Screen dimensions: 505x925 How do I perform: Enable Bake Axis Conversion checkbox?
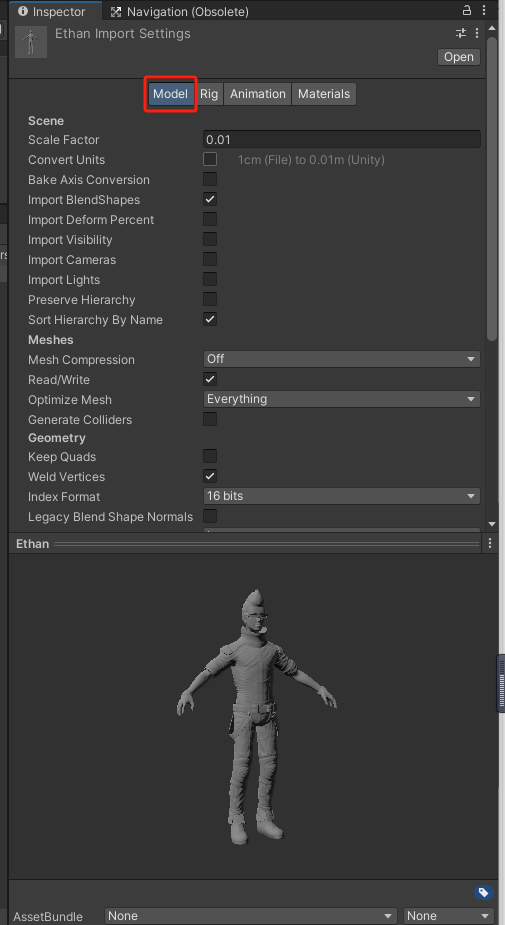tap(210, 179)
